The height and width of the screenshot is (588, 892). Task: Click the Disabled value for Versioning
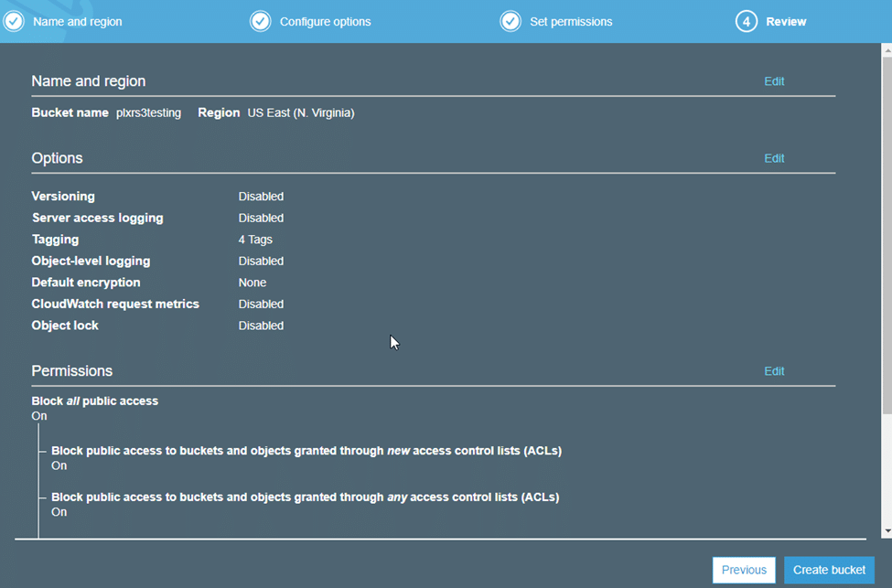coord(261,197)
